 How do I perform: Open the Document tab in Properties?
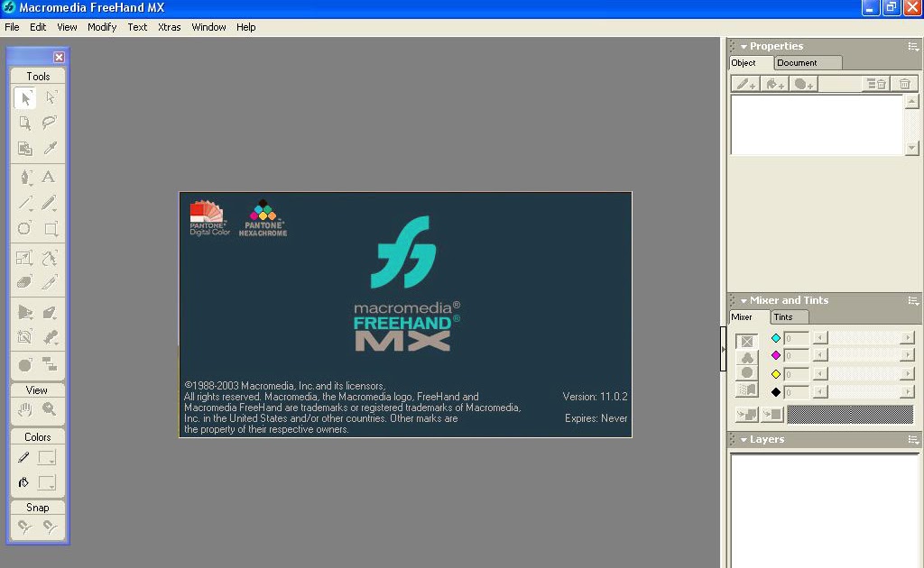point(796,62)
